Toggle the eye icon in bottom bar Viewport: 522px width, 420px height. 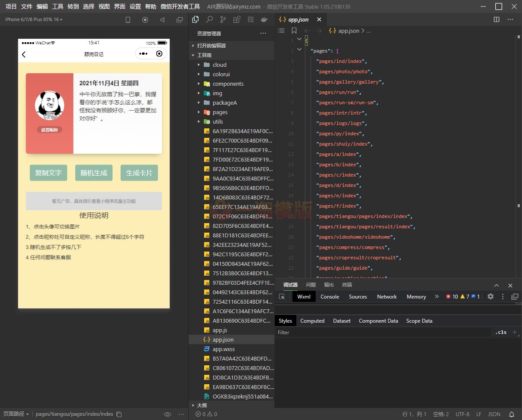pyautogui.click(x=168, y=414)
